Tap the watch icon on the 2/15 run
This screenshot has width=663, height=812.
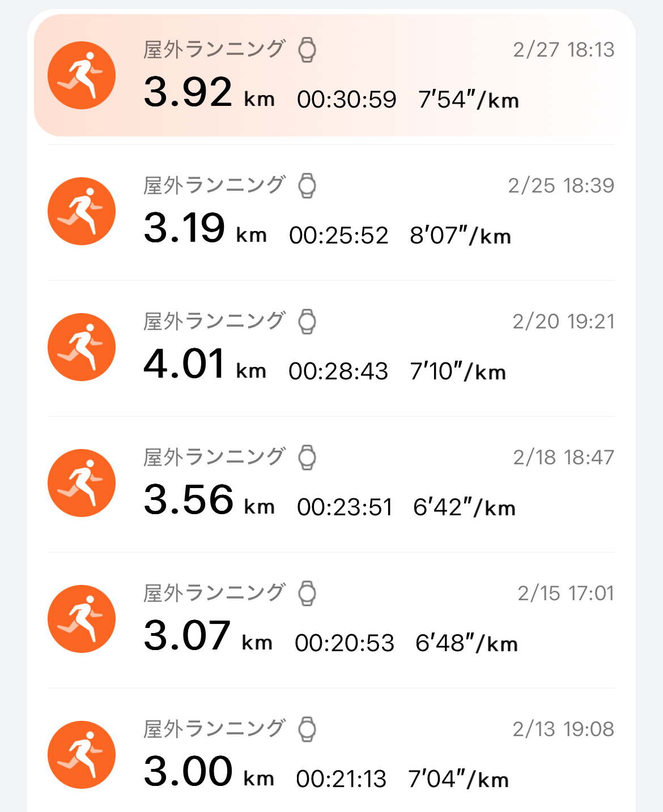coord(307,593)
